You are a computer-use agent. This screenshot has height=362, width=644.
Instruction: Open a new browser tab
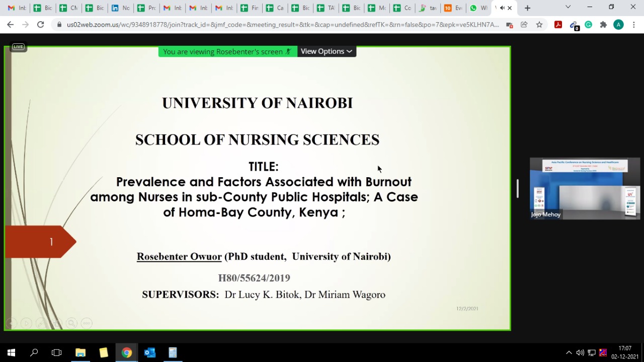coord(527,8)
